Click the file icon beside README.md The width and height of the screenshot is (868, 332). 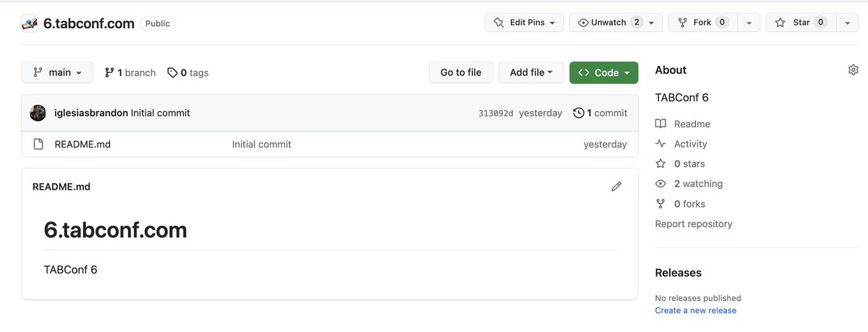pos(38,144)
